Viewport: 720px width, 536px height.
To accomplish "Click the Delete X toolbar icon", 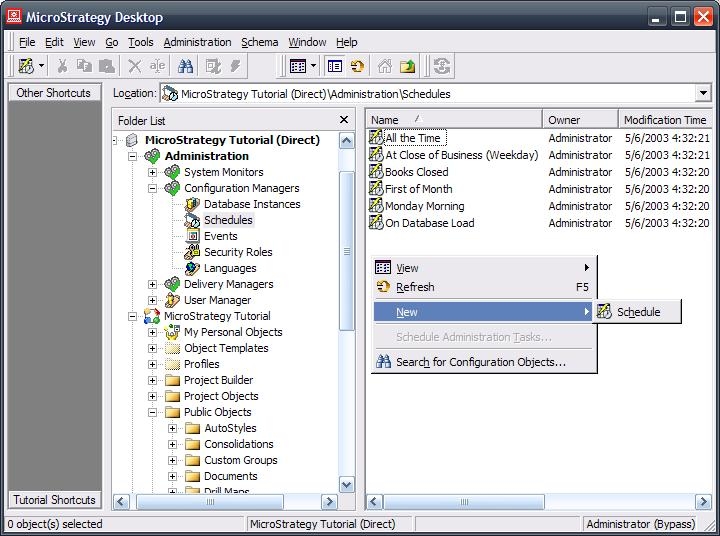I will pos(135,67).
